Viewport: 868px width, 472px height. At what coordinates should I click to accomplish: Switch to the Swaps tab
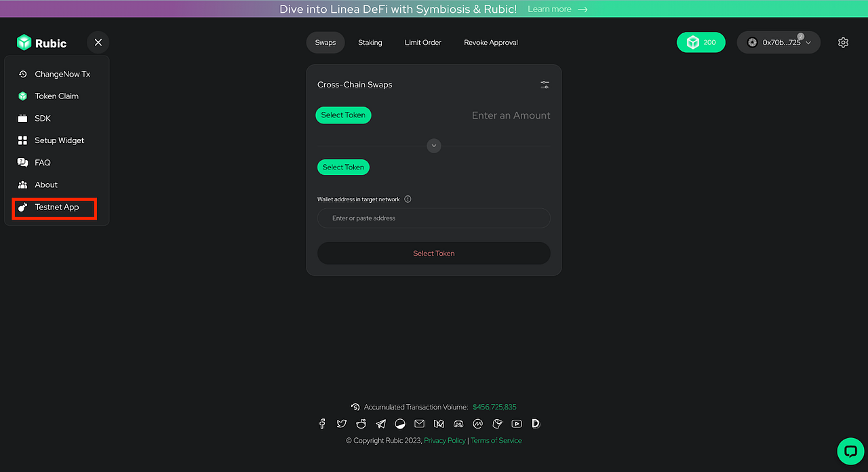tap(325, 43)
